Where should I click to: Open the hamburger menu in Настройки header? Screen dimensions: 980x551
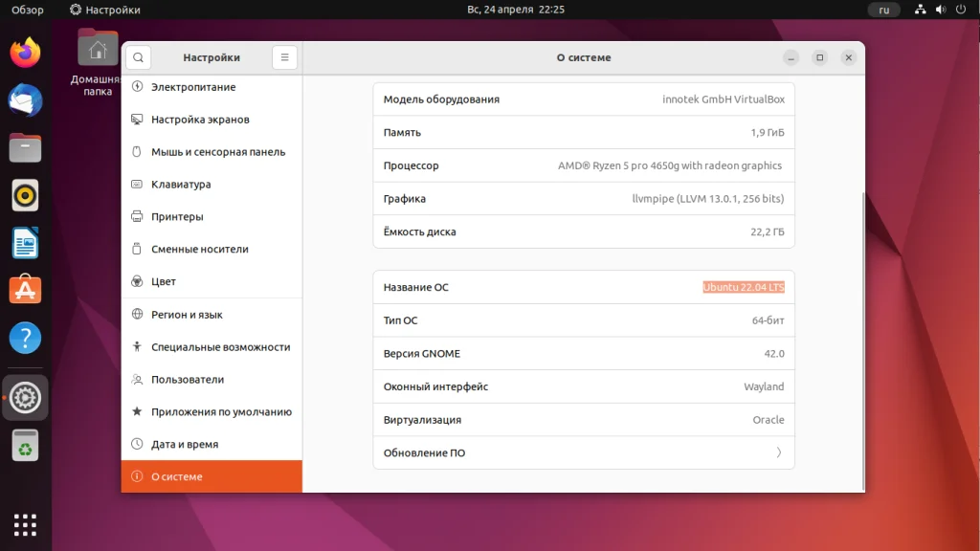tap(284, 57)
